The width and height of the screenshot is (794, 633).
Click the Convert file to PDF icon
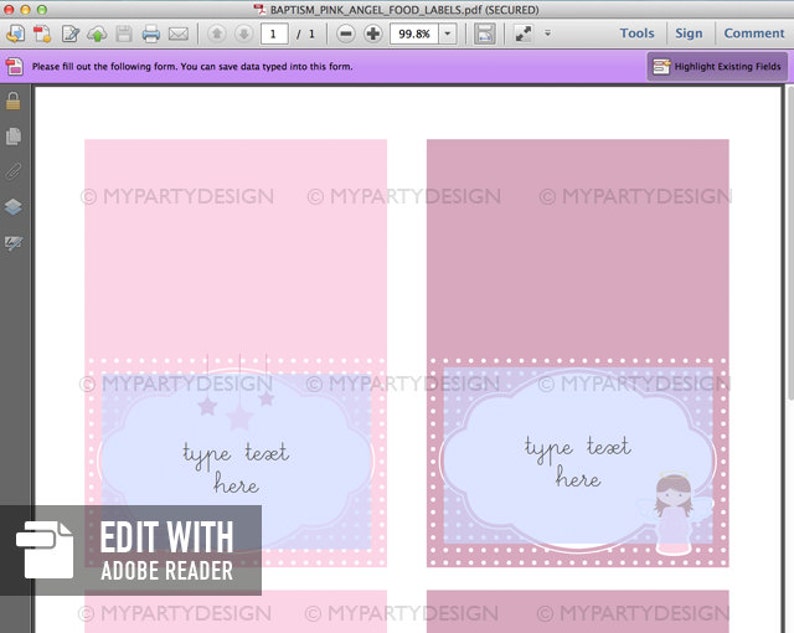42,34
